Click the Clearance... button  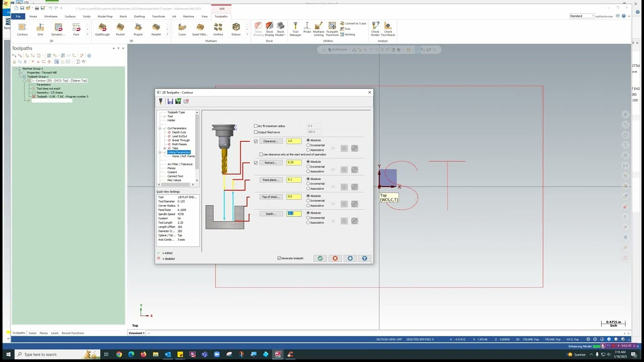point(271,141)
